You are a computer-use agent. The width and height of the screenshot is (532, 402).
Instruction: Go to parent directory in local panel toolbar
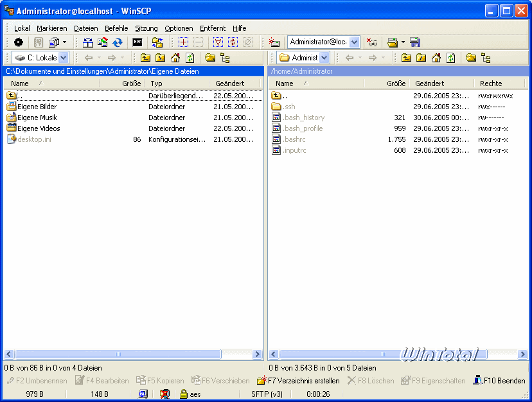click(146, 58)
